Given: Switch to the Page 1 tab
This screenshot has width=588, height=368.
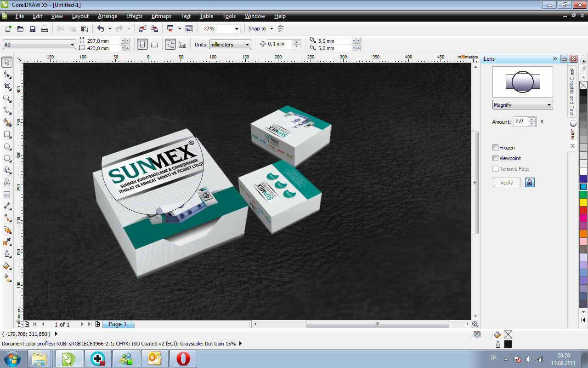Looking at the screenshot, I should [x=118, y=324].
